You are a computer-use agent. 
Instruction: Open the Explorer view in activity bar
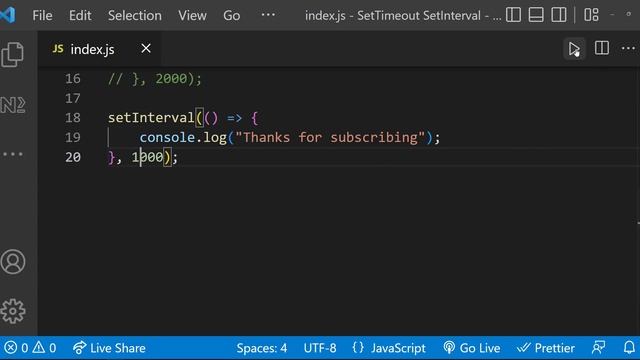pyautogui.click(x=13, y=54)
